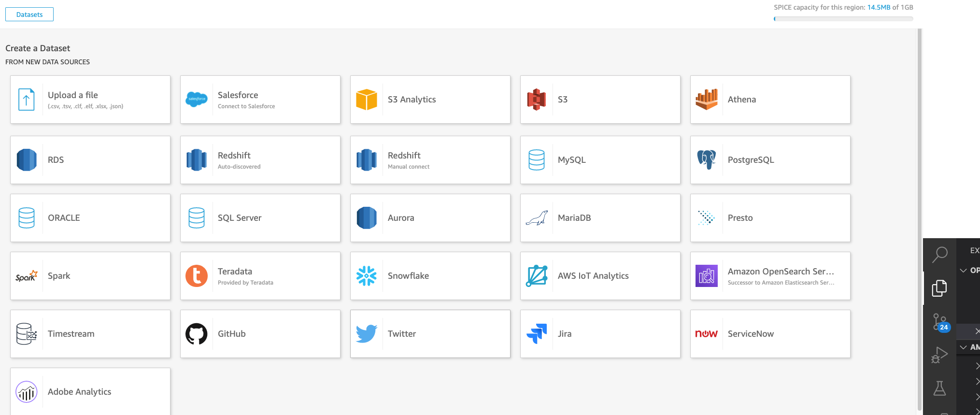
Task: Choose the Snowflake icon
Action: click(x=367, y=276)
